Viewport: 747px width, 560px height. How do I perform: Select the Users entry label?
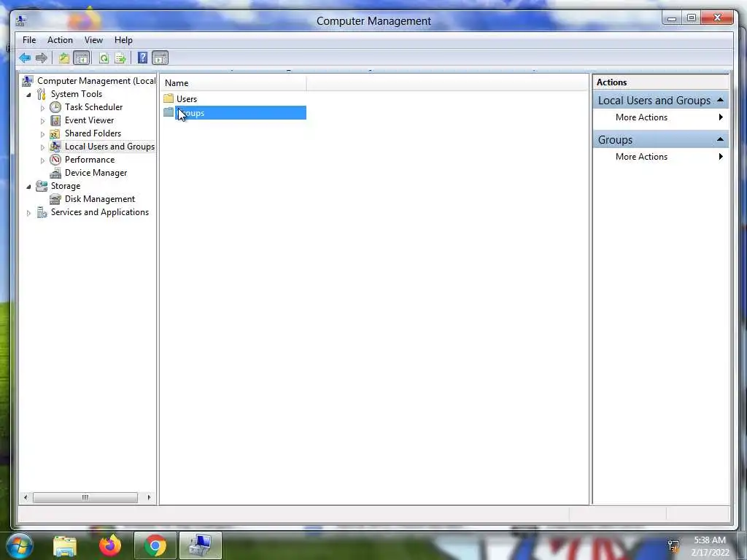[x=187, y=98]
